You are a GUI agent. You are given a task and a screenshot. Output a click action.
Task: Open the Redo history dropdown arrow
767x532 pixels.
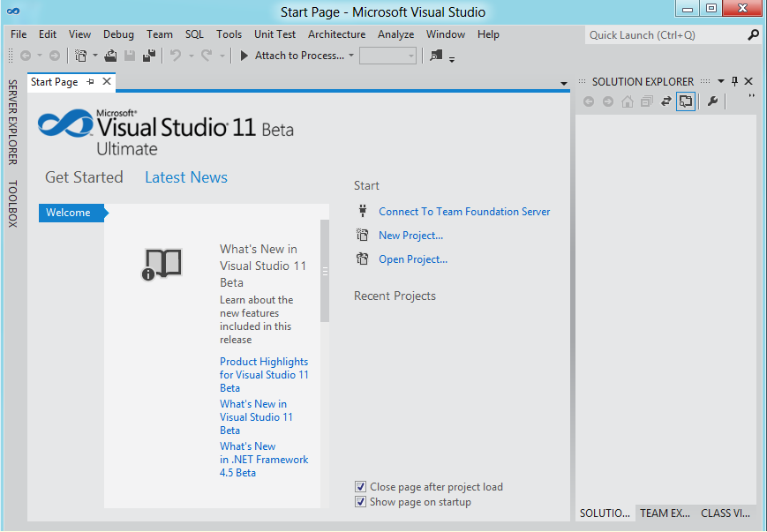[x=222, y=56]
